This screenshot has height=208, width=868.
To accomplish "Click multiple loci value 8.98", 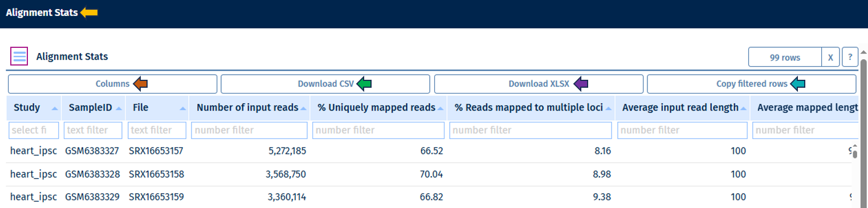I will [x=602, y=174].
